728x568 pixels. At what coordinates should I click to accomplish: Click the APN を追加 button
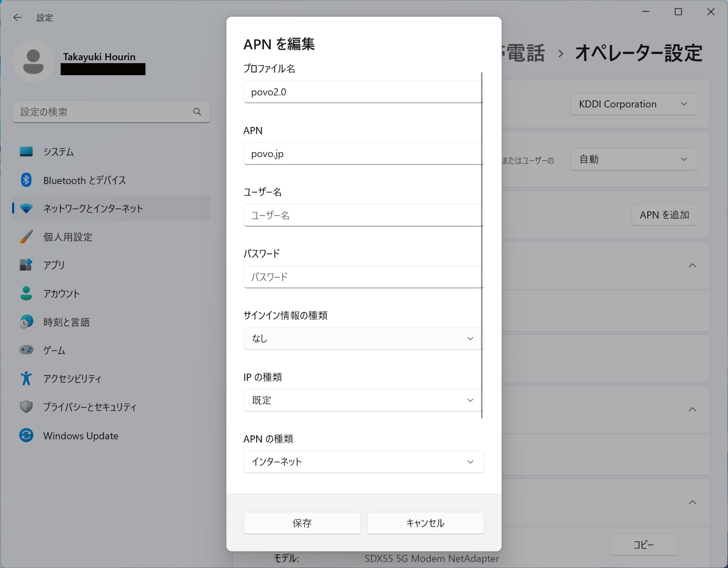664,214
